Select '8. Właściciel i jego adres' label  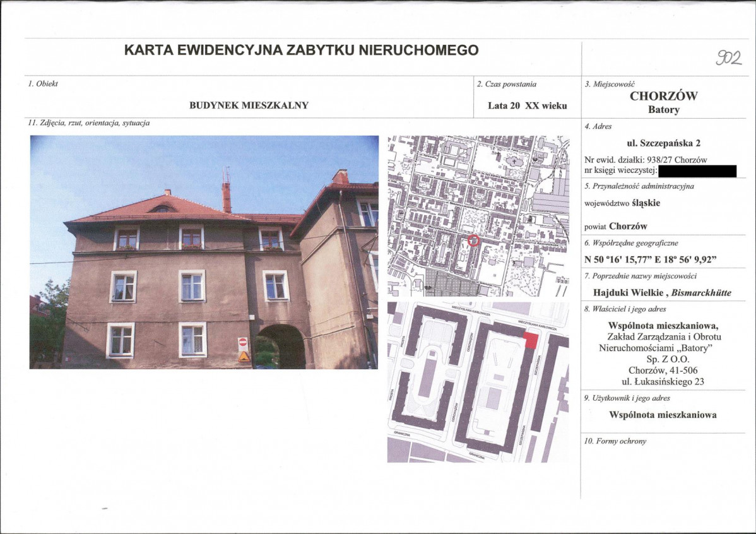[x=625, y=309]
